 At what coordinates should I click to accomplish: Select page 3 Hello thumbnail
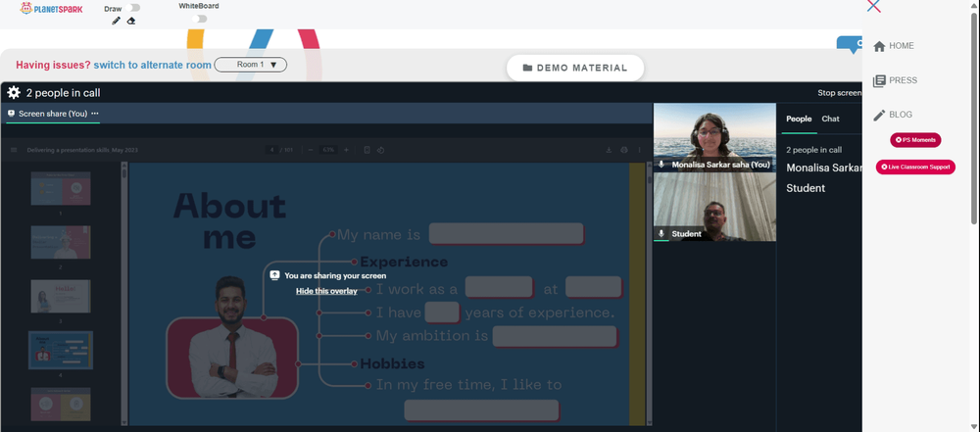[x=61, y=297]
